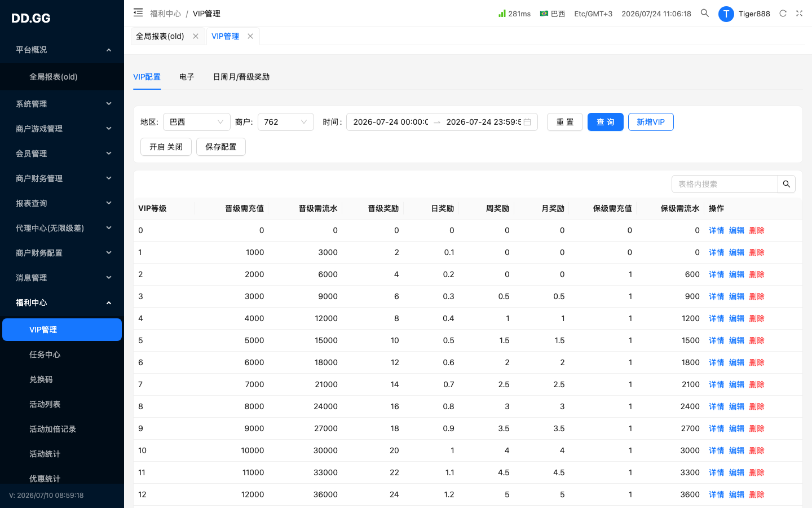The width and height of the screenshot is (812, 508).
Task: Open 详情 for VIP level 0
Action: (716, 230)
